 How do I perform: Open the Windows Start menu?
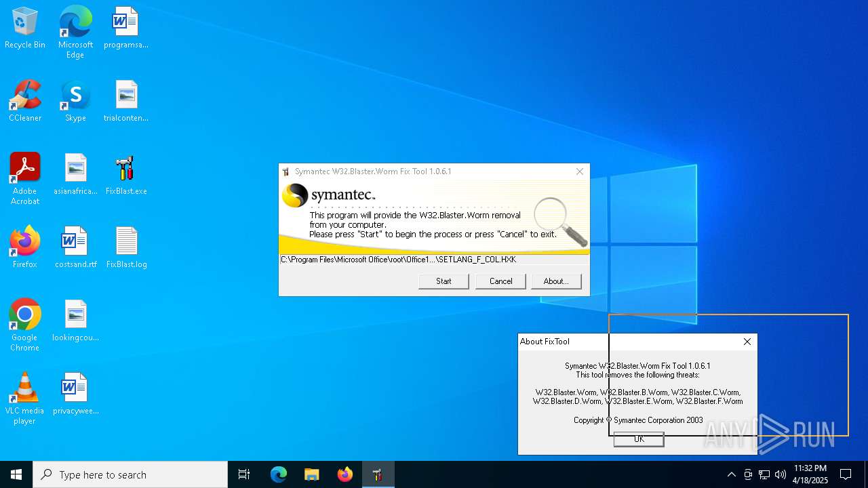(16, 474)
